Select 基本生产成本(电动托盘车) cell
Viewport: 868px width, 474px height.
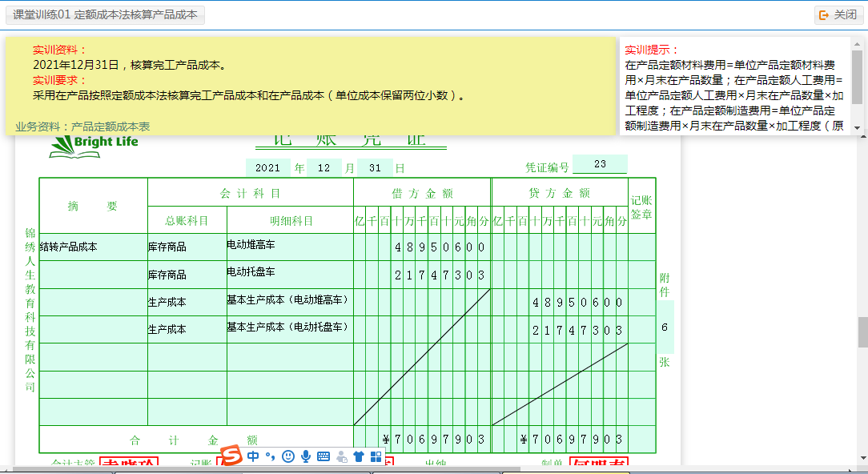click(290, 329)
